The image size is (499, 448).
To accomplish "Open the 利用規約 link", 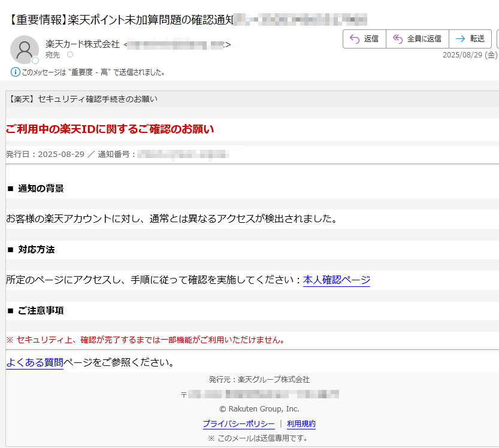I will coord(301,424).
